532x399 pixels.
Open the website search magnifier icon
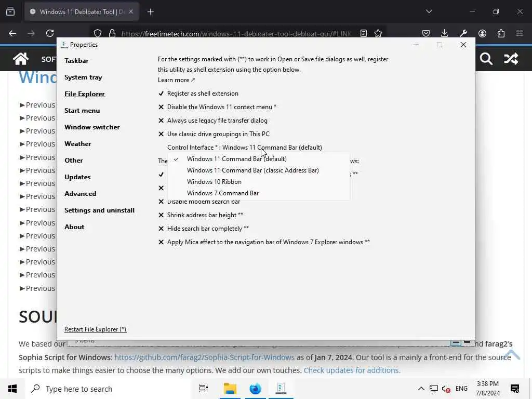[x=486, y=59]
